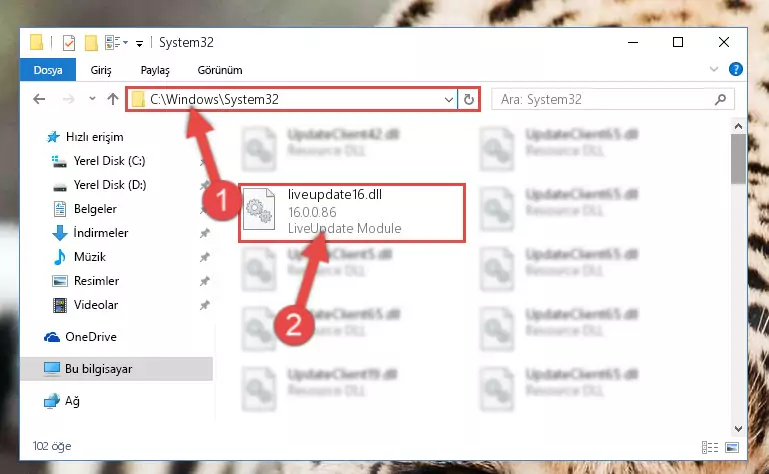
Task: Click the New folder icon in quick access toolbar
Action: pos(91,43)
